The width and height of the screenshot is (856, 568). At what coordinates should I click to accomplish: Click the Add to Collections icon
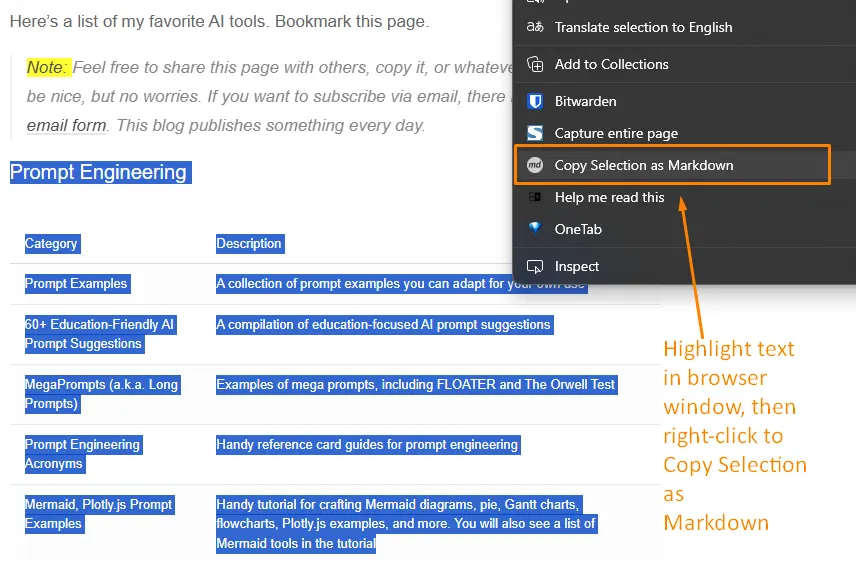(x=535, y=64)
